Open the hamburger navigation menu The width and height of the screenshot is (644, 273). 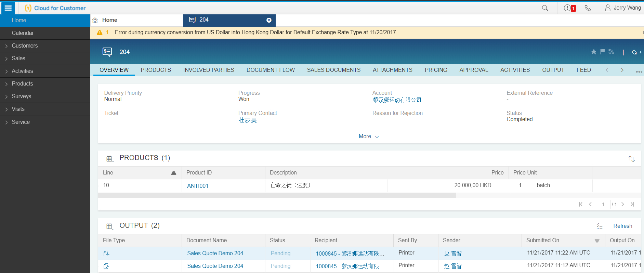tap(8, 8)
